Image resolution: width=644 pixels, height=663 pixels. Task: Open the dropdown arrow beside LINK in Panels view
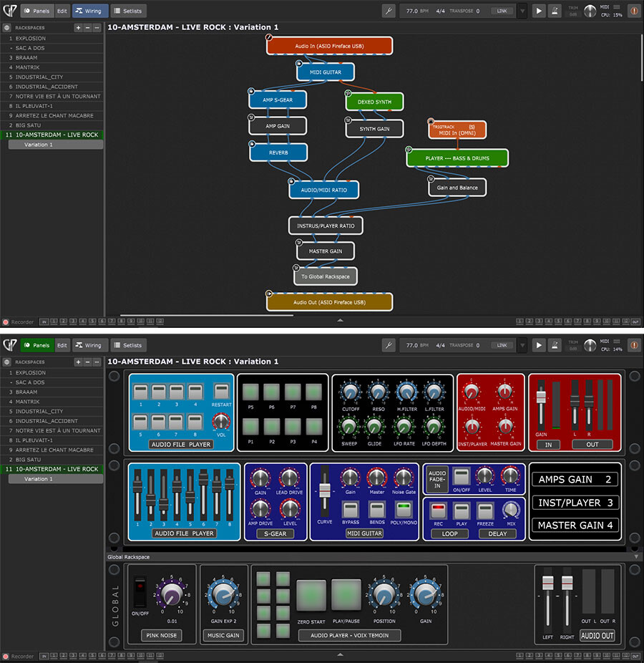(522, 345)
